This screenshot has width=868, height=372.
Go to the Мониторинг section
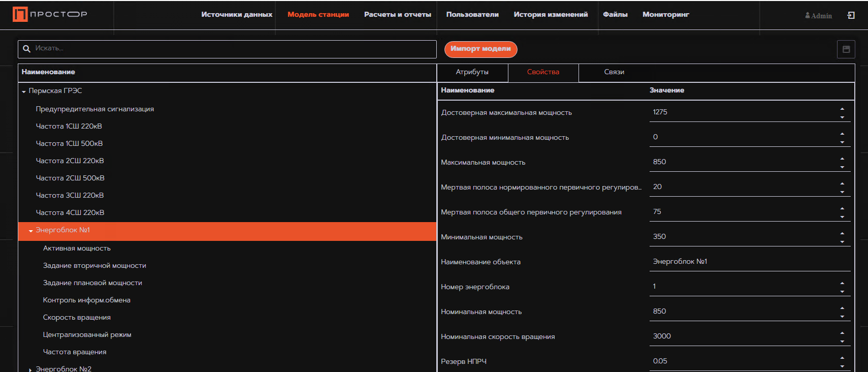(665, 15)
